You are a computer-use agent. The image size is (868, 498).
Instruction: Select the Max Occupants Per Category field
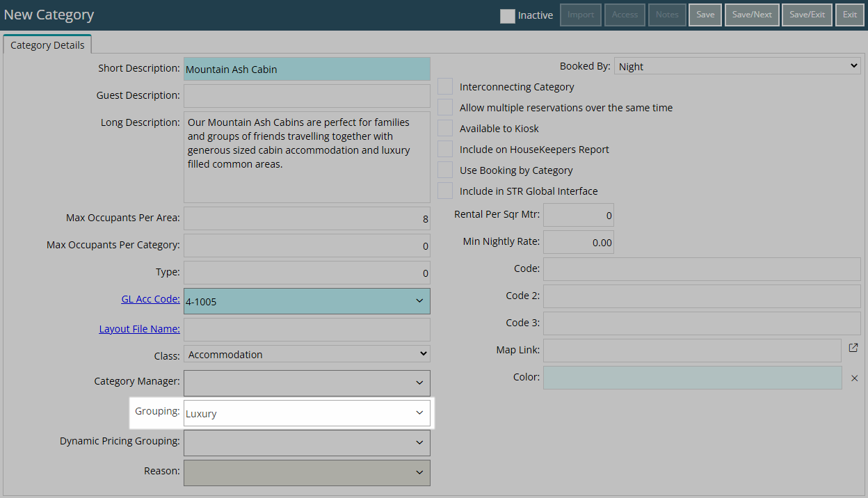[x=307, y=246]
